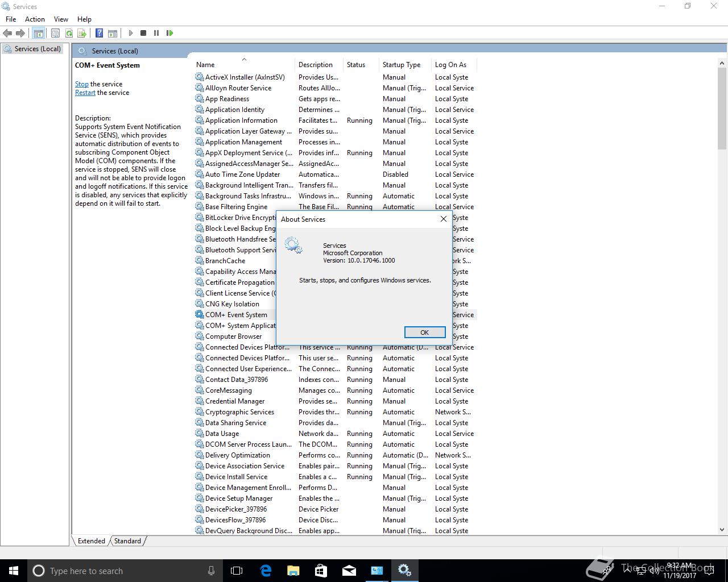Screen dimensions: 728x582
Task: Open the Help menu
Action: coord(84,19)
